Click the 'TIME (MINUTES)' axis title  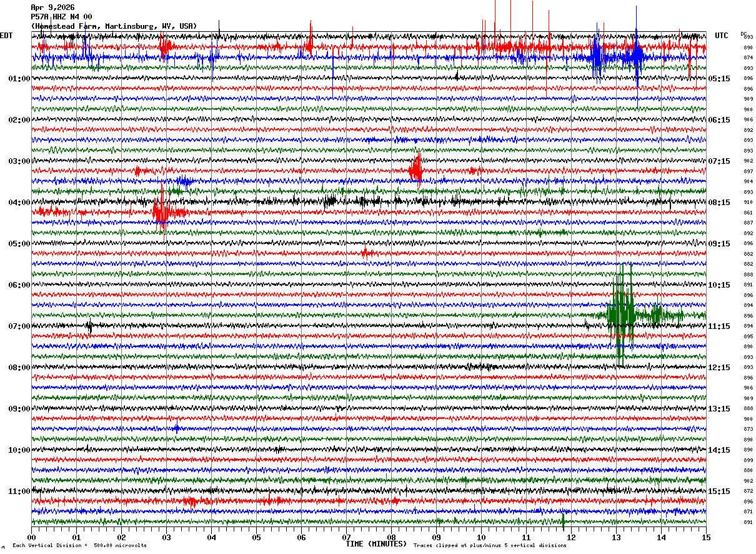[376, 544]
